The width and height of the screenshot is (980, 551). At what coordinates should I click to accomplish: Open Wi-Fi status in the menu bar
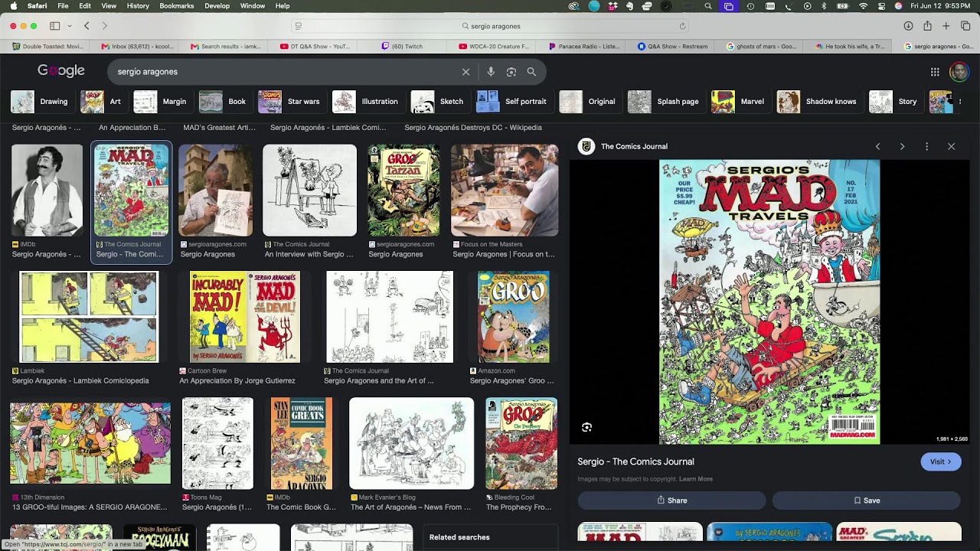[x=864, y=6]
